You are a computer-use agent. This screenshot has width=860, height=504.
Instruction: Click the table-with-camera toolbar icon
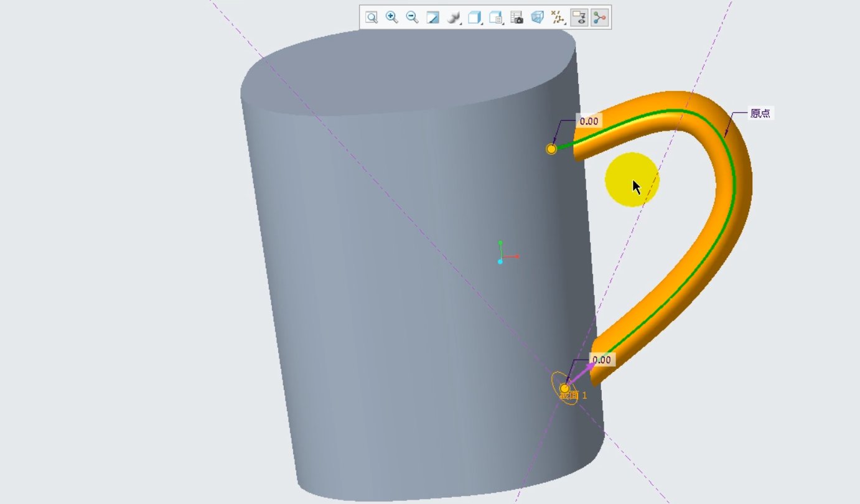tap(517, 17)
